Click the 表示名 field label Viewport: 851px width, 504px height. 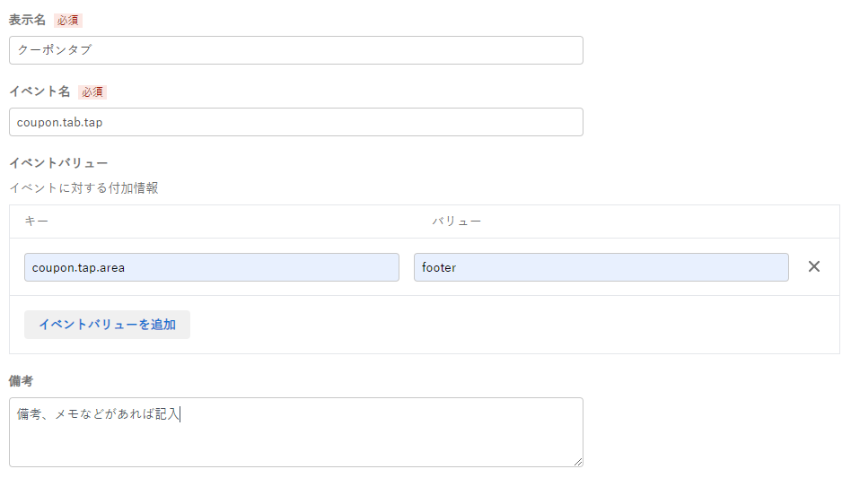pyautogui.click(x=27, y=20)
